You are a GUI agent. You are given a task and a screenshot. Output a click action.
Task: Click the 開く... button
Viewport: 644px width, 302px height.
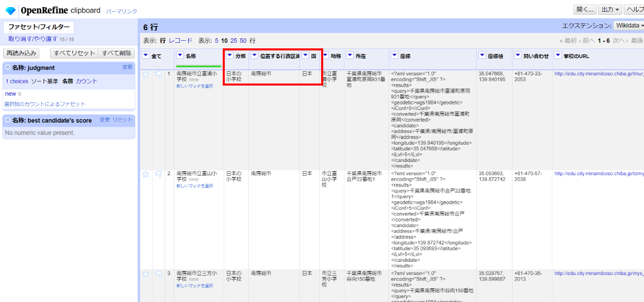pos(585,9)
